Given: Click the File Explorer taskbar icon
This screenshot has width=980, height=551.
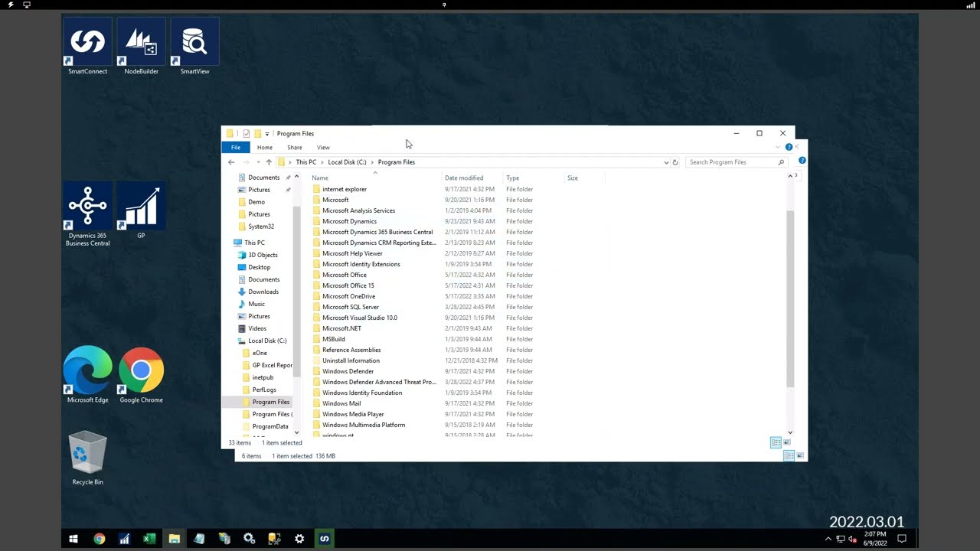Looking at the screenshot, I should (x=175, y=539).
